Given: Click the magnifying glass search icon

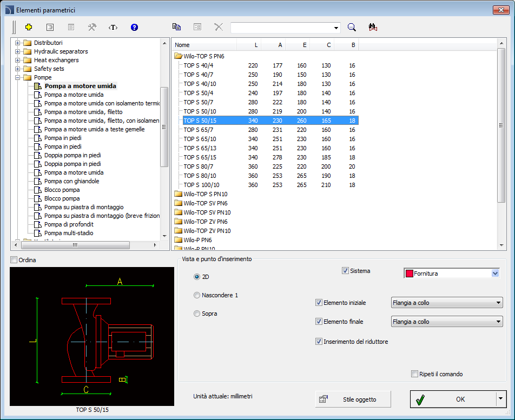Looking at the screenshot, I should tap(352, 27).
